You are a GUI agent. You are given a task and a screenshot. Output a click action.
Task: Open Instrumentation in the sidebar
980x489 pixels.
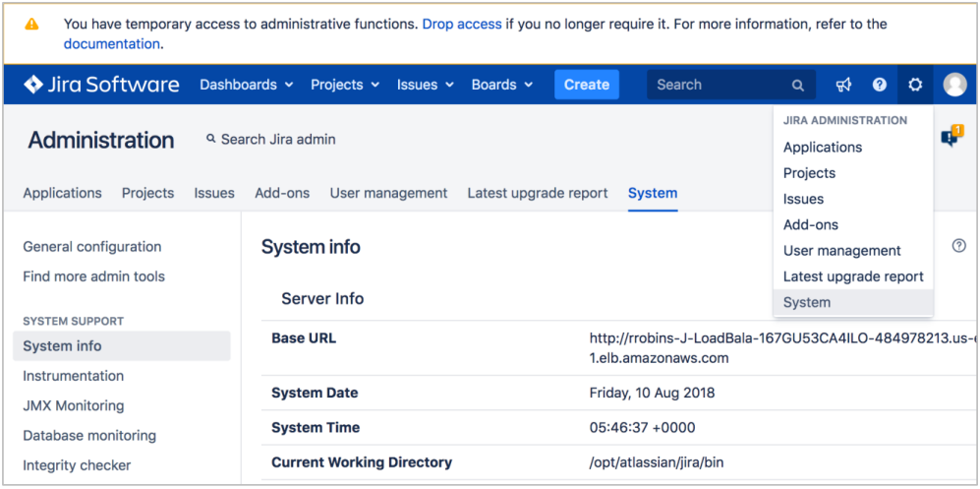pos(74,376)
